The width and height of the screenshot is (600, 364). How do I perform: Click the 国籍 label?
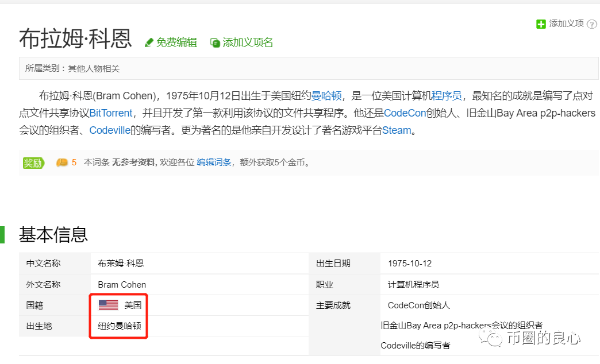pyautogui.click(x=35, y=305)
